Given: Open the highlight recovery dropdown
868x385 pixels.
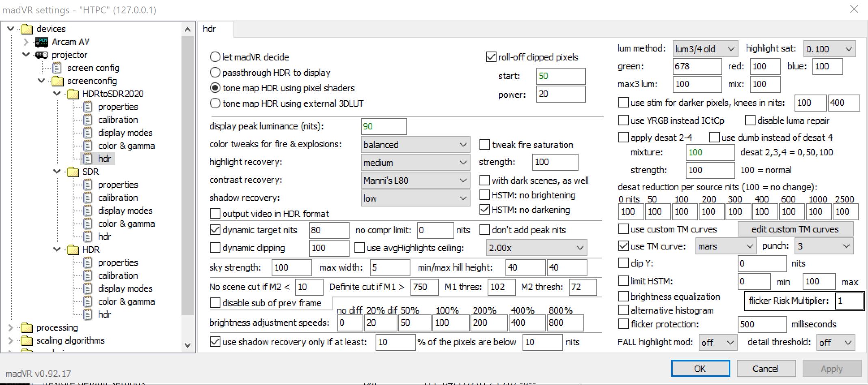Looking at the screenshot, I should (x=415, y=163).
